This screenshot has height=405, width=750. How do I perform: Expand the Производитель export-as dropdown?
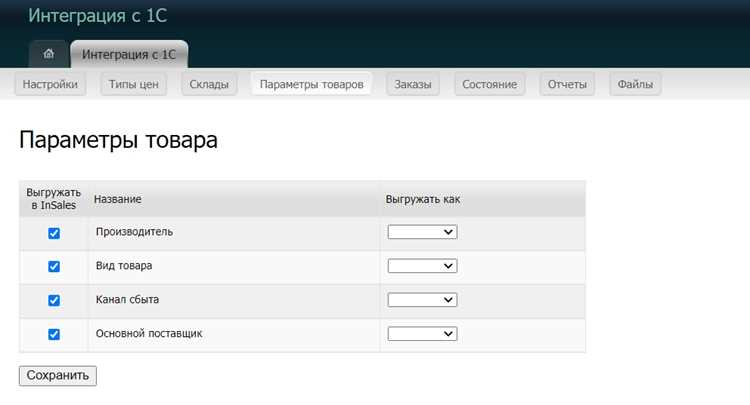[422, 232]
